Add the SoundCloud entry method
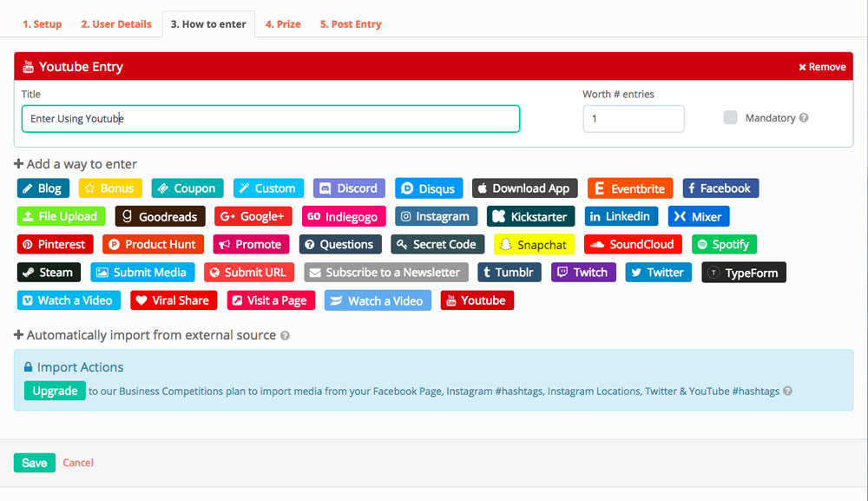 (634, 244)
